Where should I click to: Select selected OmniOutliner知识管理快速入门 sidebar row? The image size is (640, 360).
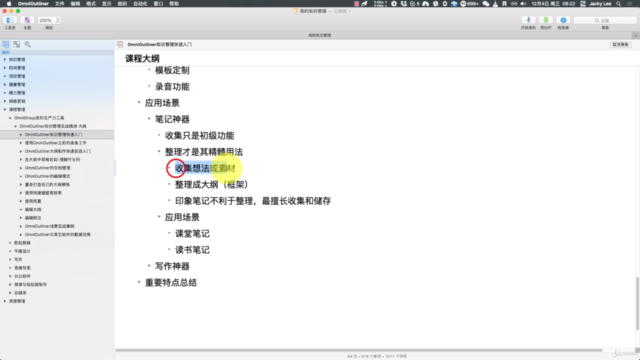(x=57, y=134)
